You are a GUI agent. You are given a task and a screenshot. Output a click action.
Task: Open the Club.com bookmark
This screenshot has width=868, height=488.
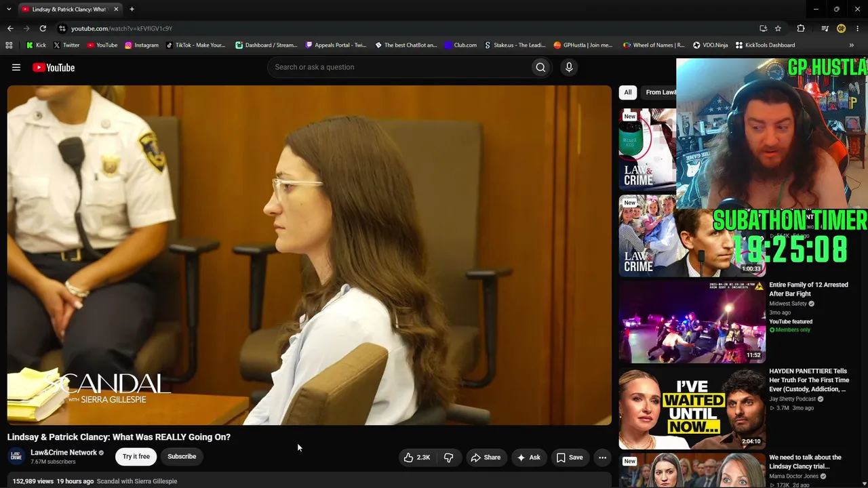[x=460, y=45]
